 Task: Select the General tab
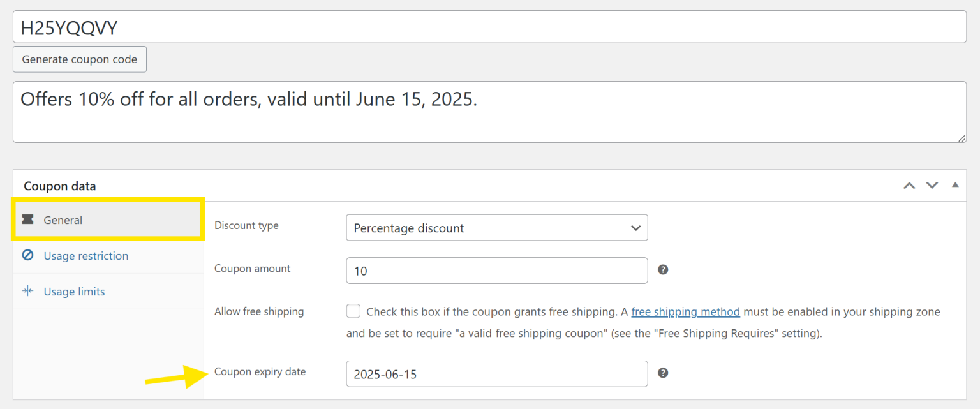click(63, 219)
